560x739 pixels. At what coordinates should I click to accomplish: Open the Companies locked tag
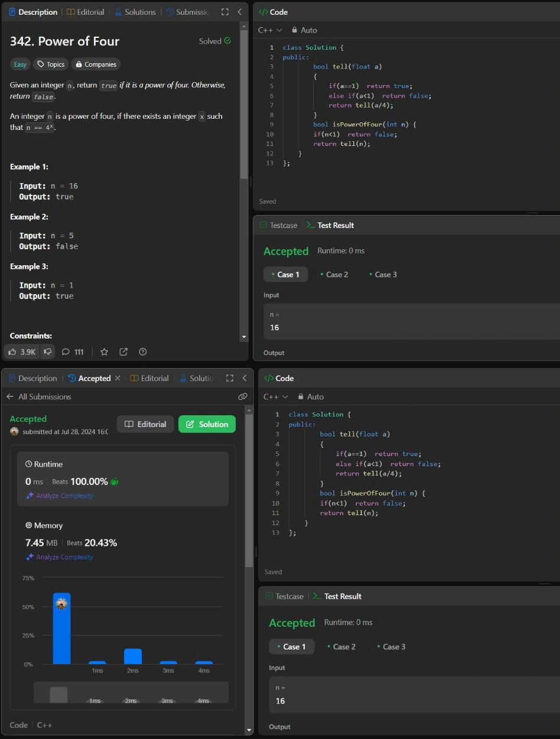click(95, 64)
